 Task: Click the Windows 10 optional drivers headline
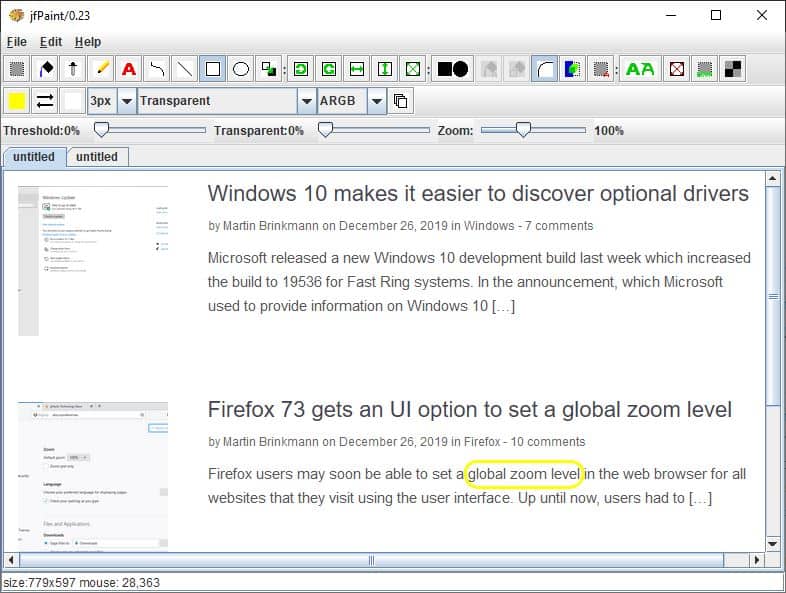click(478, 193)
